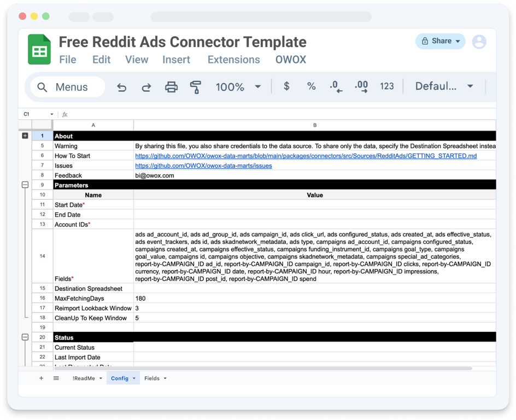Select the paint format roller icon
The width and height of the screenshot is (516, 420).
[x=196, y=87]
